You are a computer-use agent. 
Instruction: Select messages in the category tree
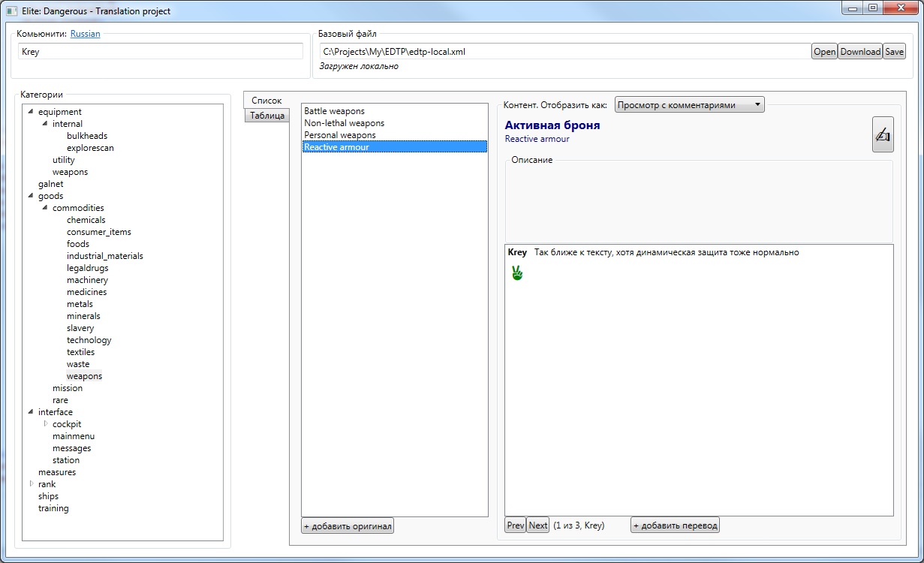click(x=72, y=448)
